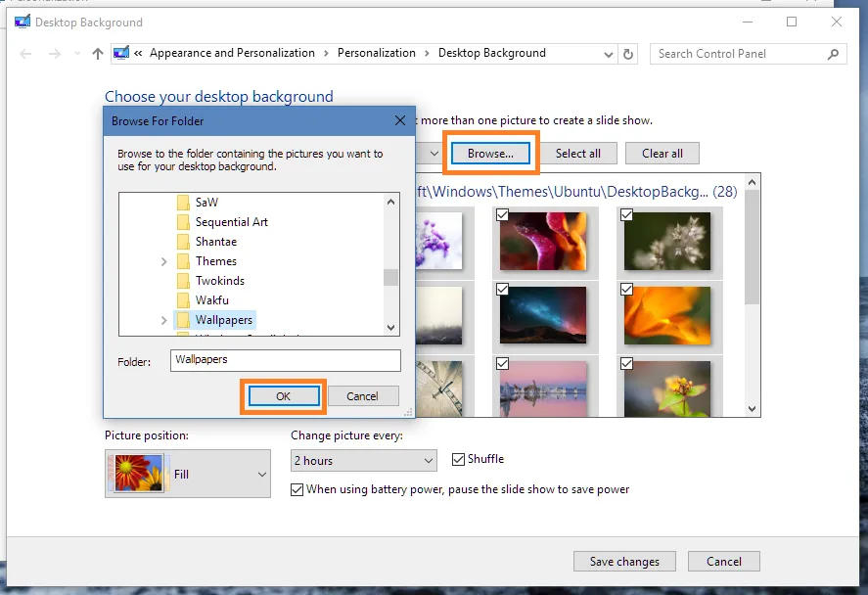868x595 pixels.
Task: Go to Appearance and Personalization breadcrumb
Action: point(232,53)
